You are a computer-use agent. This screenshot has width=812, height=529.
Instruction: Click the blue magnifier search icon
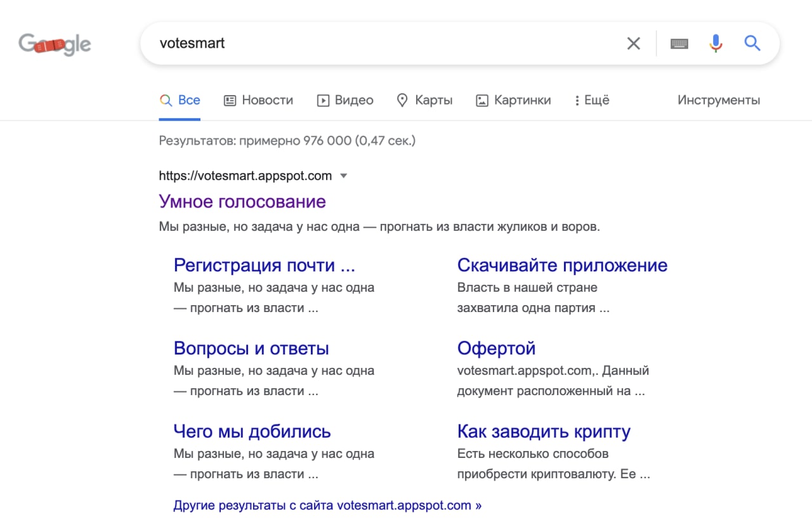[752, 43]
